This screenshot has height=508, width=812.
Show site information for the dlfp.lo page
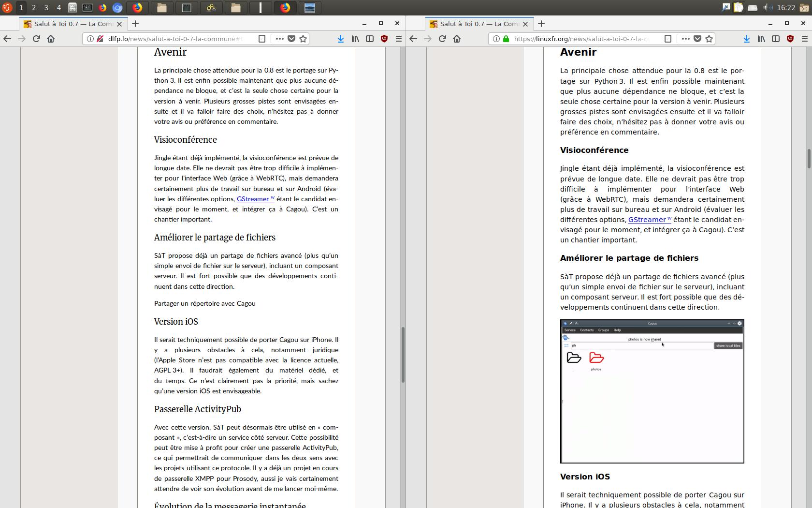point(90,39)
